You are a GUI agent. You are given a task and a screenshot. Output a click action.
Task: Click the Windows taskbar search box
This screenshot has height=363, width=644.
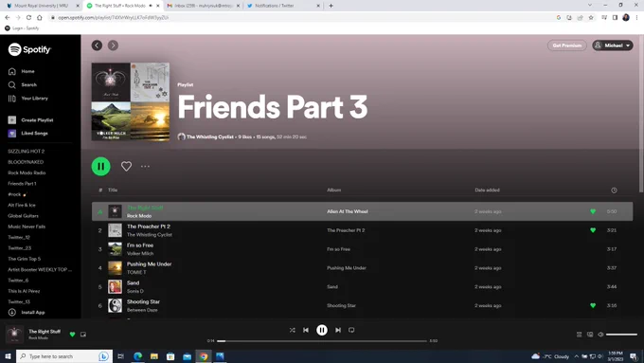coord(63,356)
